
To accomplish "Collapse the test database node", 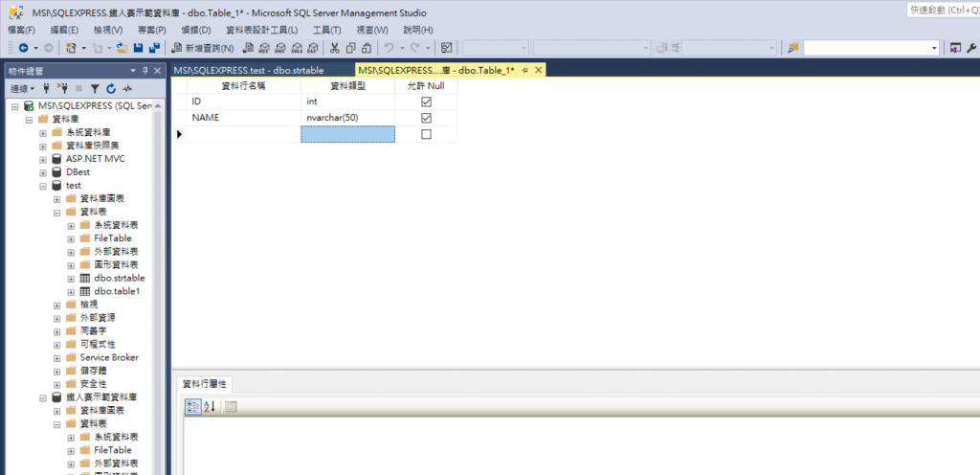I will [43, 186].
